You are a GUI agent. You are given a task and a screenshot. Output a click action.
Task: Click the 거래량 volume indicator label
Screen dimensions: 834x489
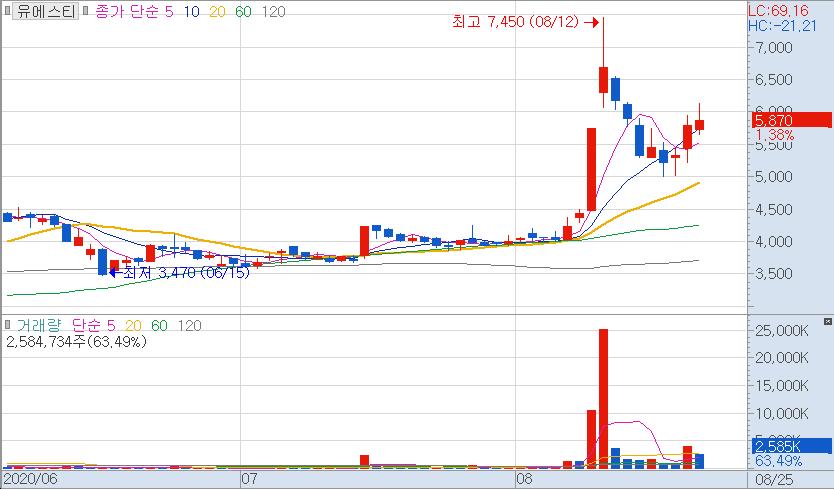click(38, 325)
